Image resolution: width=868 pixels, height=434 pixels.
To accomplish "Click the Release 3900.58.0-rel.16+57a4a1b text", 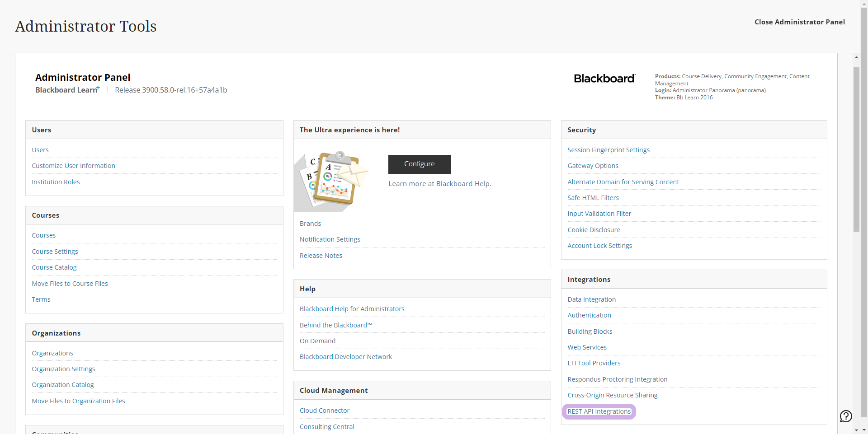I will pyautogui.click(x=171, y=90).
